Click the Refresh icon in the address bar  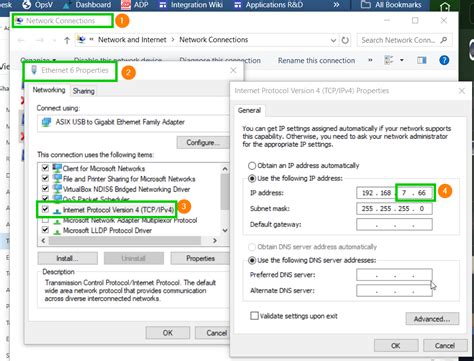click(345, 40)
